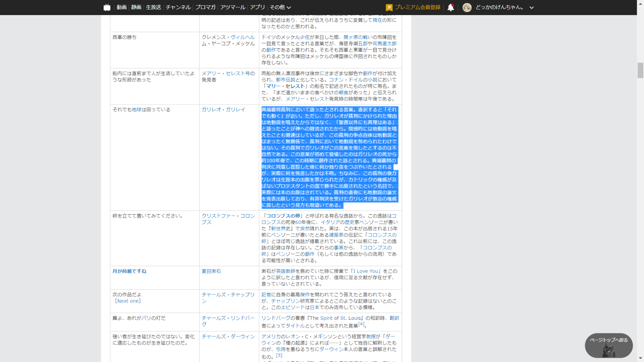The image size is (644, 362).
Task: Click footnote reference [4]
Action: tap(361, 324)
